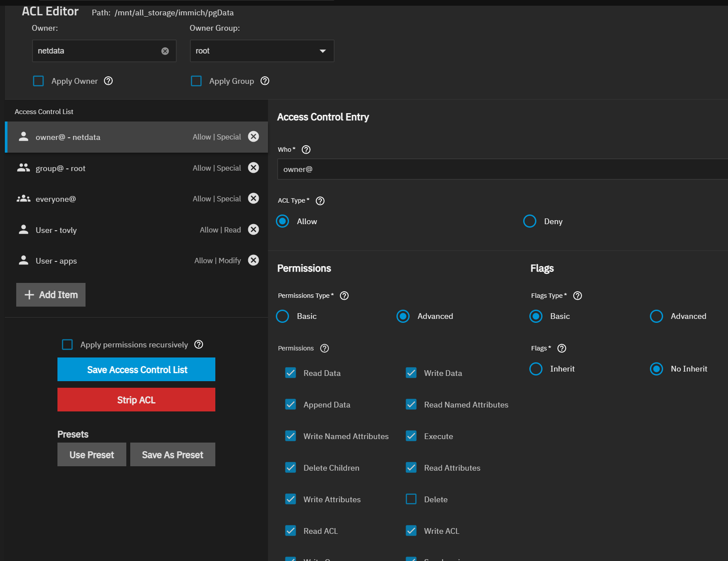This screenshot has width=728, height=561.
Task: Show help for Apply permissions recursively
Action: tap(199, 344)
